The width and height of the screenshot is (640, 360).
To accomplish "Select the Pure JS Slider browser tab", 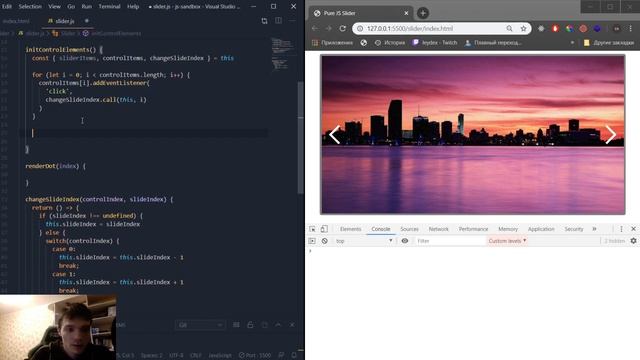I will (361, 13).
